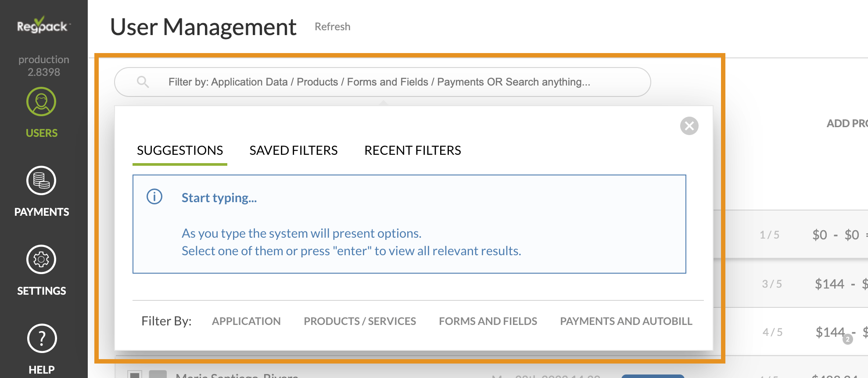Open the Recent Filters tab
Viewport: 868px width, 378px height.
412,150
